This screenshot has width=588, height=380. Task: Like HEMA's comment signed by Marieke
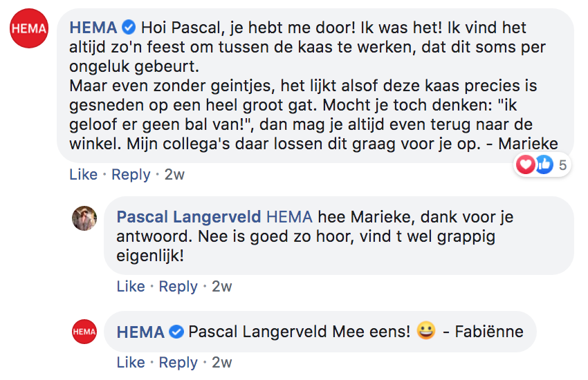(x=83, y=175)
